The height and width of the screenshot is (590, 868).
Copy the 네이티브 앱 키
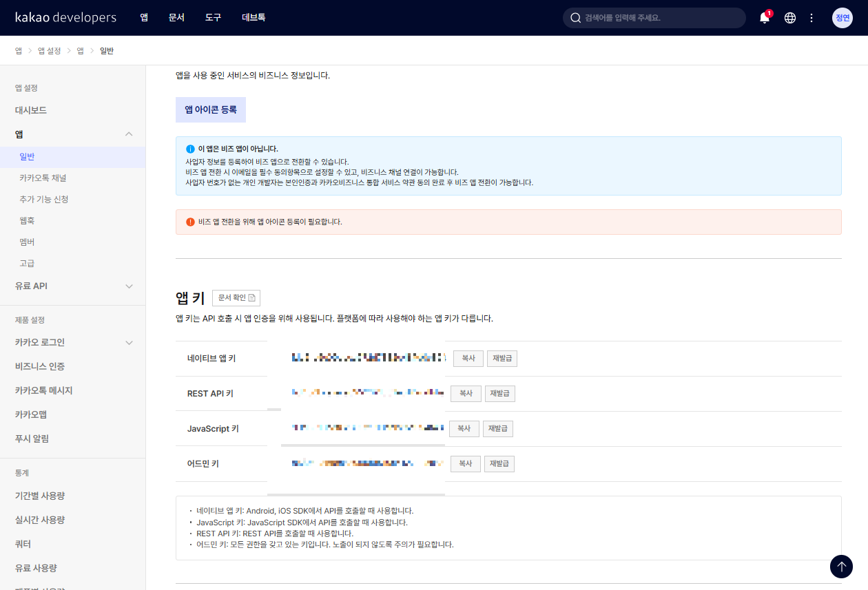pos(468,359)
